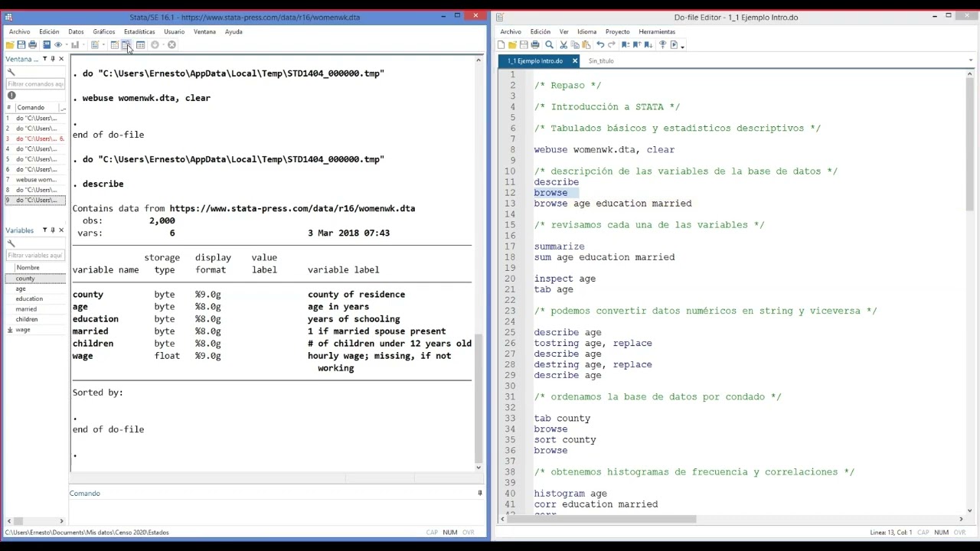Click the wrench icon in the Variables panel
The image size is (980, 551).
(x=11, y=243)
